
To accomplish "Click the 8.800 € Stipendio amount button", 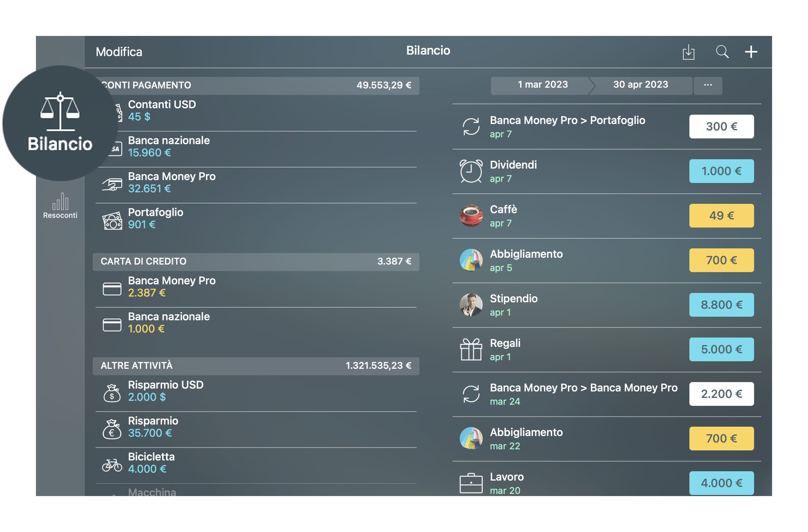I will point(721,304).
